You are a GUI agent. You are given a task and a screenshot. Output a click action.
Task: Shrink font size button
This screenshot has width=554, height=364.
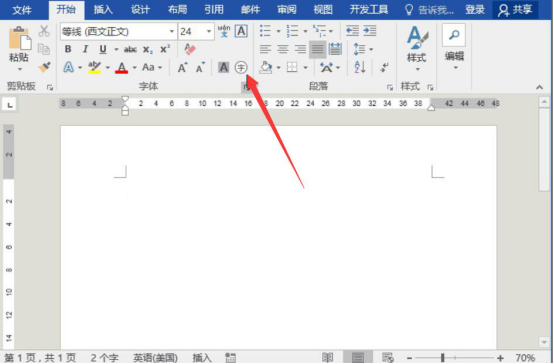click(200, 67)
